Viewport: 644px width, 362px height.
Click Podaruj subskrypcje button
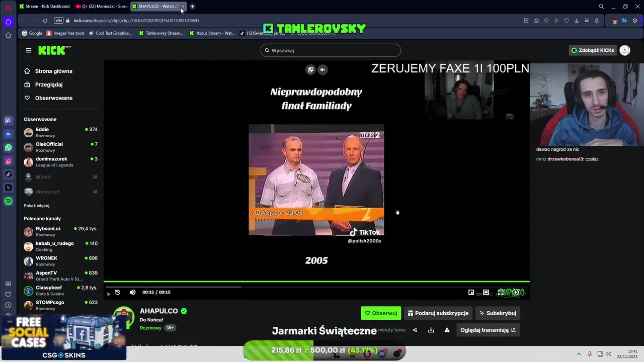click(x=438, y=313)
